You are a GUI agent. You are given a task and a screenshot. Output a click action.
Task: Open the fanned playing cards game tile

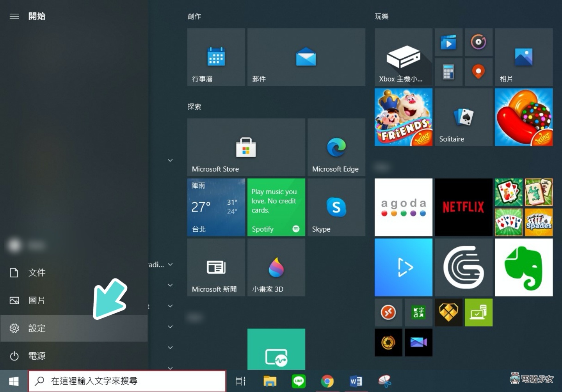click(509, 222)
